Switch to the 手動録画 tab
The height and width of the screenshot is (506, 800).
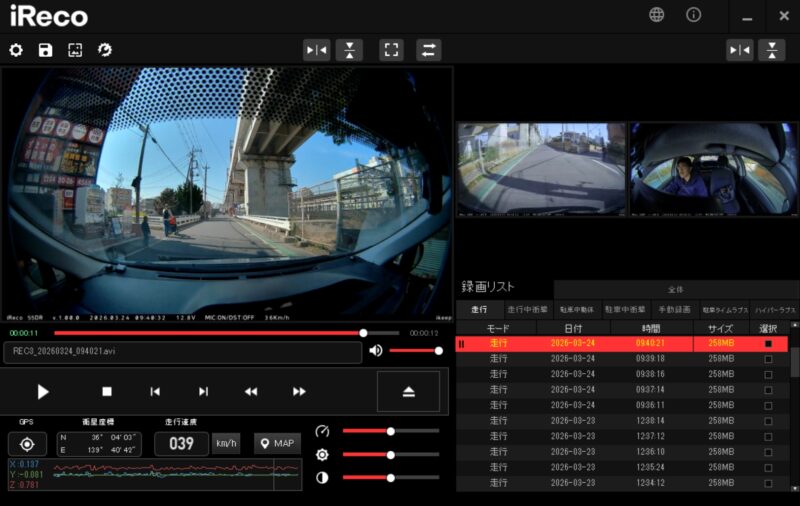(675, 310)
